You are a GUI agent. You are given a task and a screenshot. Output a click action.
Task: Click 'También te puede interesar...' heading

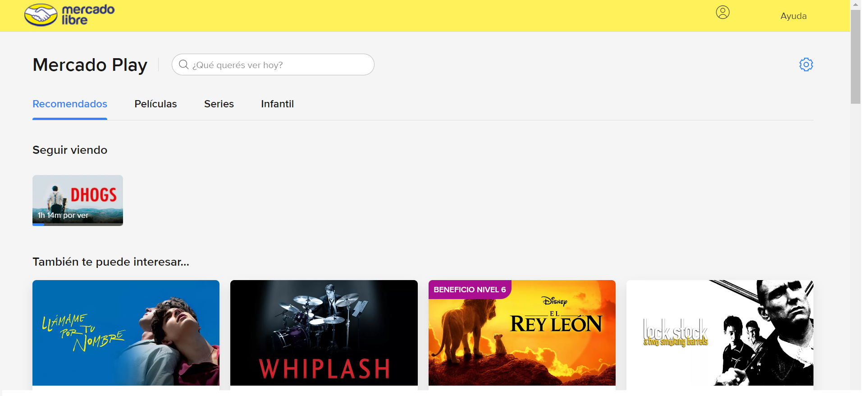pos(111,262)
